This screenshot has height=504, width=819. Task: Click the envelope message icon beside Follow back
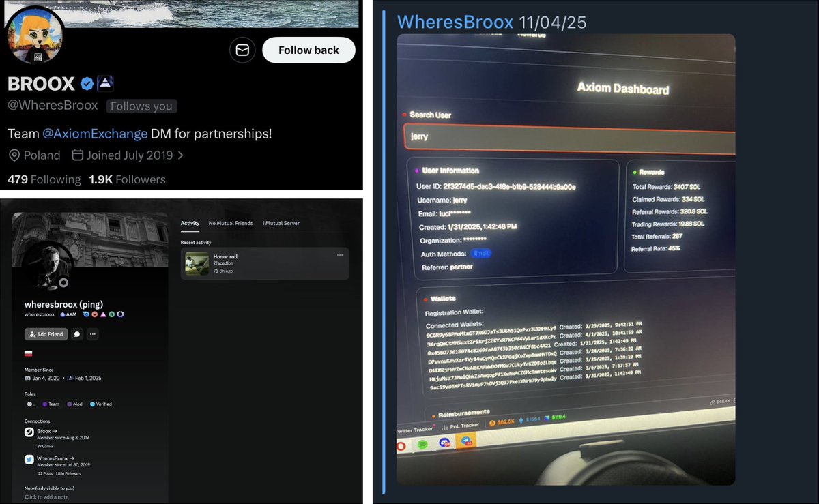click(x=242, y=50)
